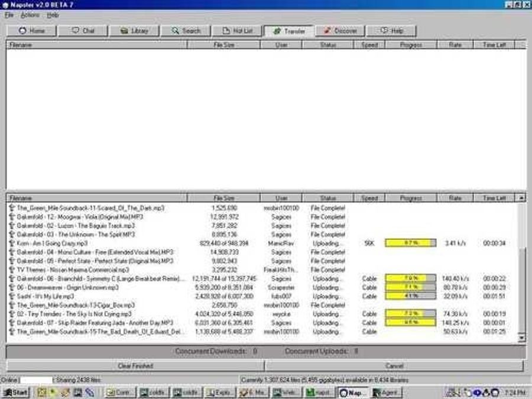Viewport: 532px width, 399px height.
Task: Click upload icon for Oakenfold - 03 - The Unknown row
Action: click(x=12, y=235)
